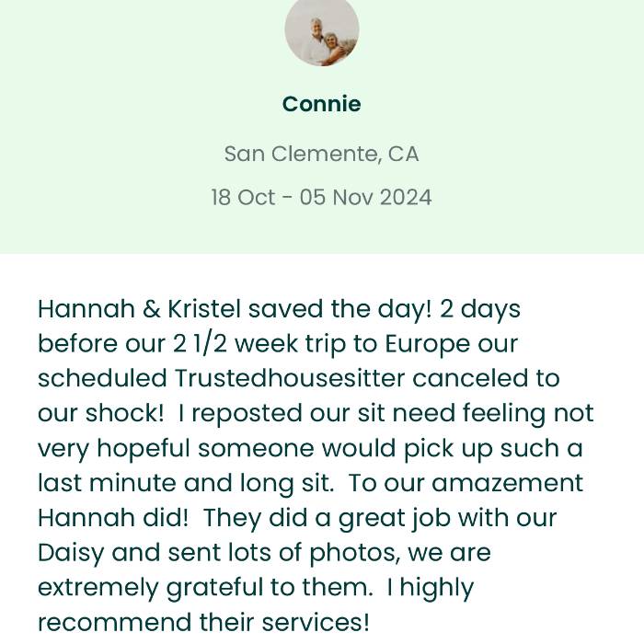This screenshot has height=644, width=644.
Task: Click the pet name Daisy in review
Action: (71, 554)
